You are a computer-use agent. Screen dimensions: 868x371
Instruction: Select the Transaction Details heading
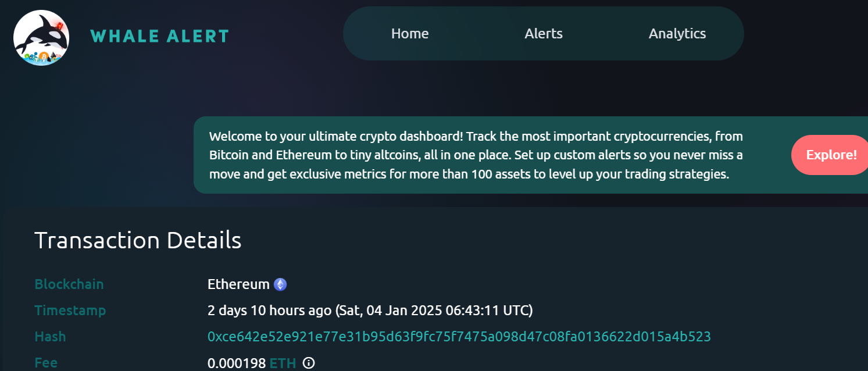click(x=138, y=240)
